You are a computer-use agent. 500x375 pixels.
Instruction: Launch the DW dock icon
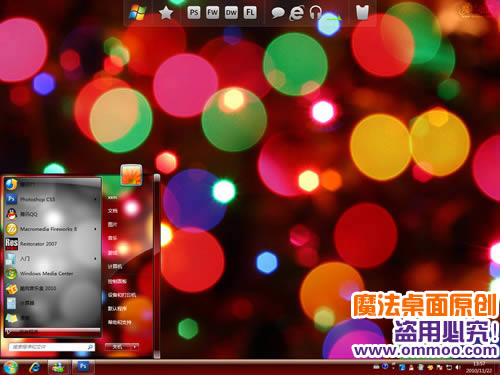coord(231,13)
